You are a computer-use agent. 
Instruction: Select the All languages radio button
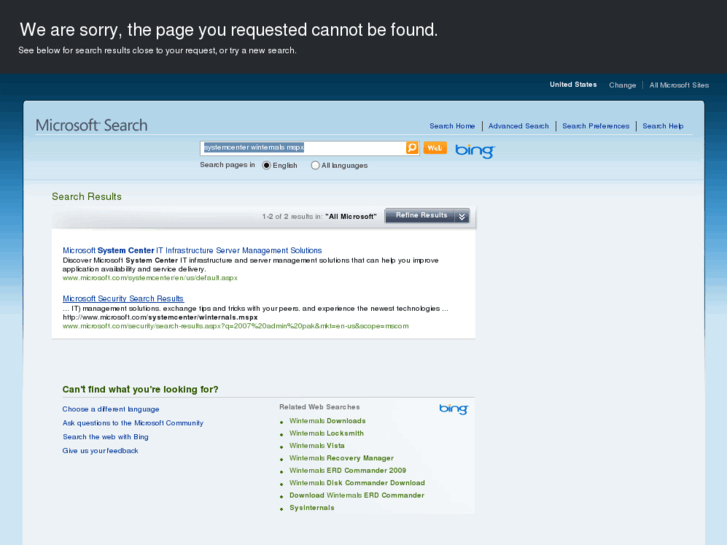click(x=315, y=165)
